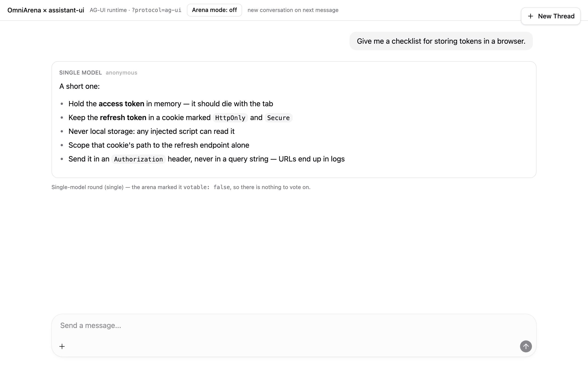Click the bold 'refresh token' text
The width and height of the screenshot is (588, 368).
123,118
